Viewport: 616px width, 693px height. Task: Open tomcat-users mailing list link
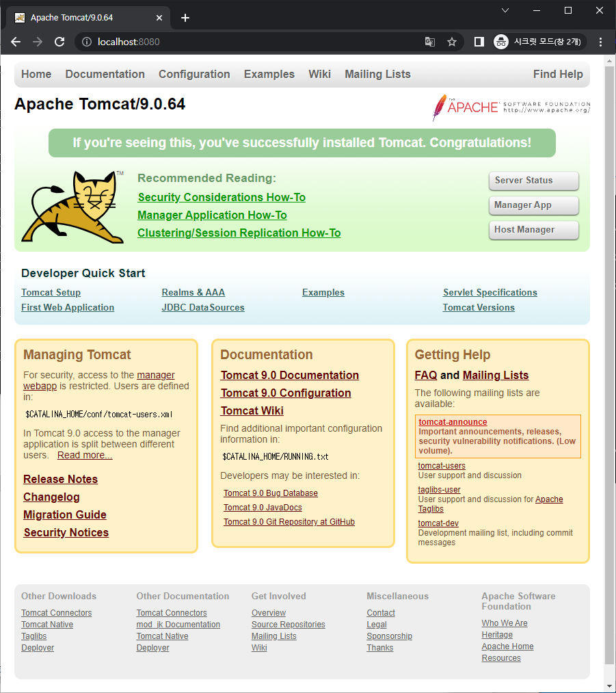(x=442, y=465)
